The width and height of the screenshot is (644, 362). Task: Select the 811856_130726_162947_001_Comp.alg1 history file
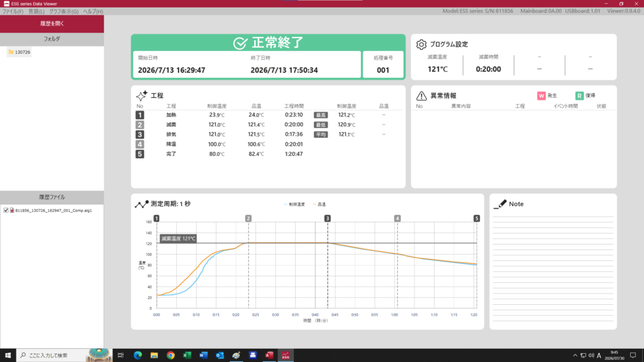[x=53, y=211]
